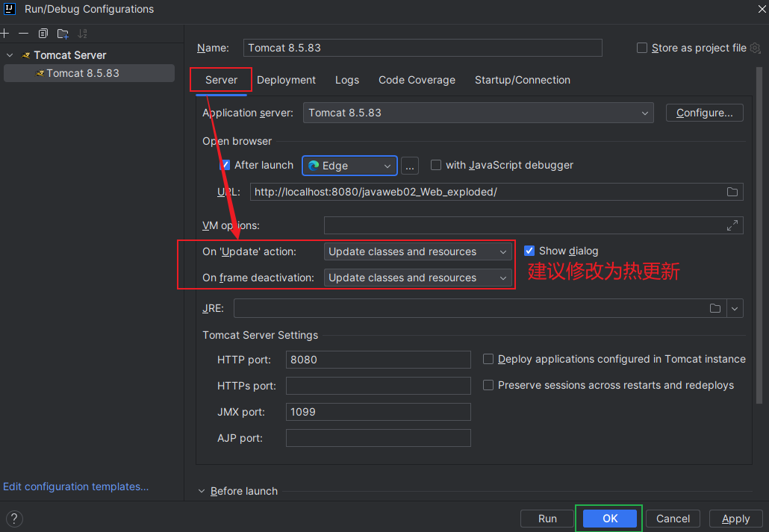The width and height of the screenshot is (769, 532).
Task: Enable Deploy applications configured in Tomcat instance
Action: (x=488, y=359)
